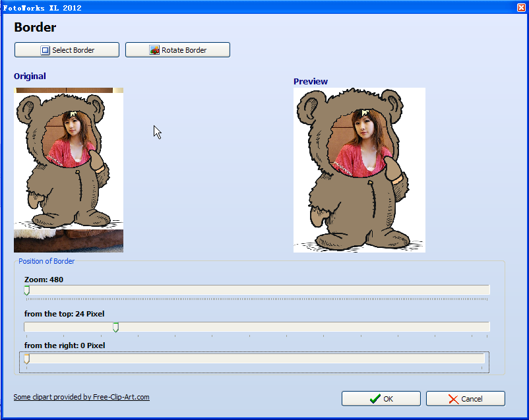The height and width of the screenshot is (420, 529).
Task: Open the Free-Clip-Art.com clipart link
Action: [x=81, y=397]
